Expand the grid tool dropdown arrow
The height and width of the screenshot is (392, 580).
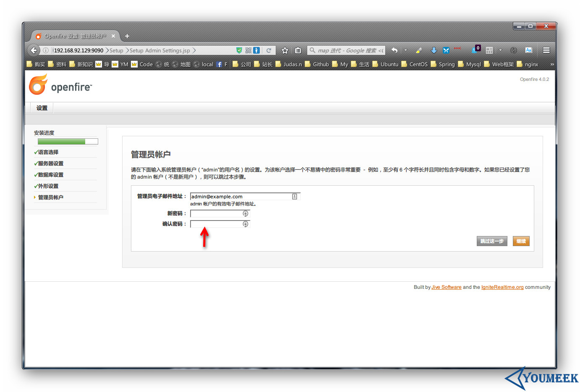[500, 50]
